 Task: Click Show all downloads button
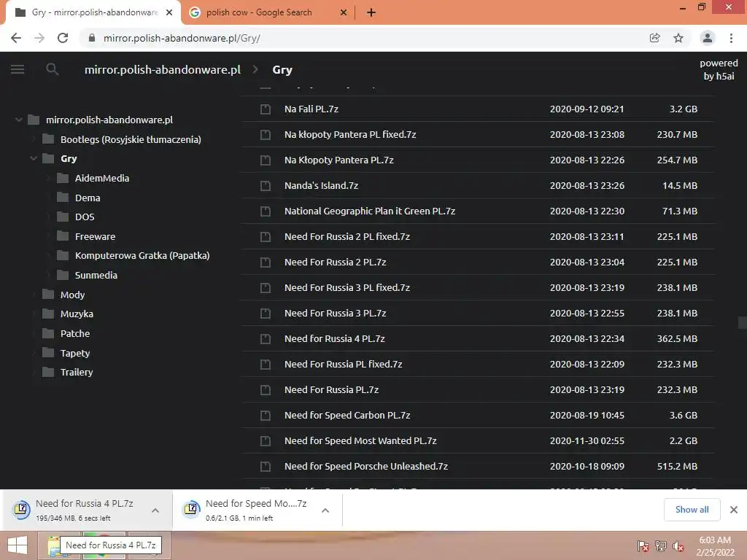[692, 510]
